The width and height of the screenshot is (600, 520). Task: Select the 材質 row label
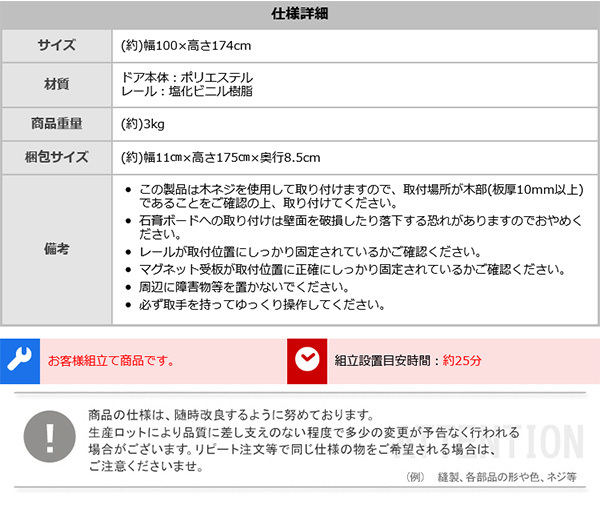tap(57, 84)
